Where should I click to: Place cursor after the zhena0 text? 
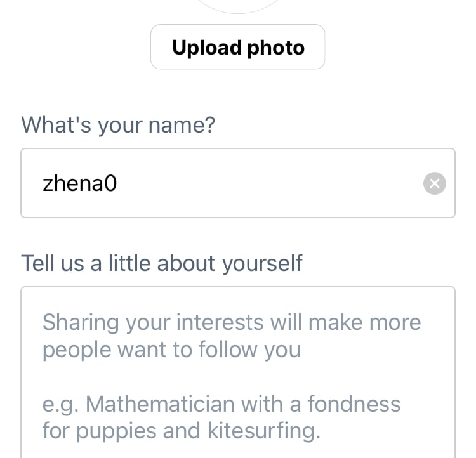click(x=119, y=184)
